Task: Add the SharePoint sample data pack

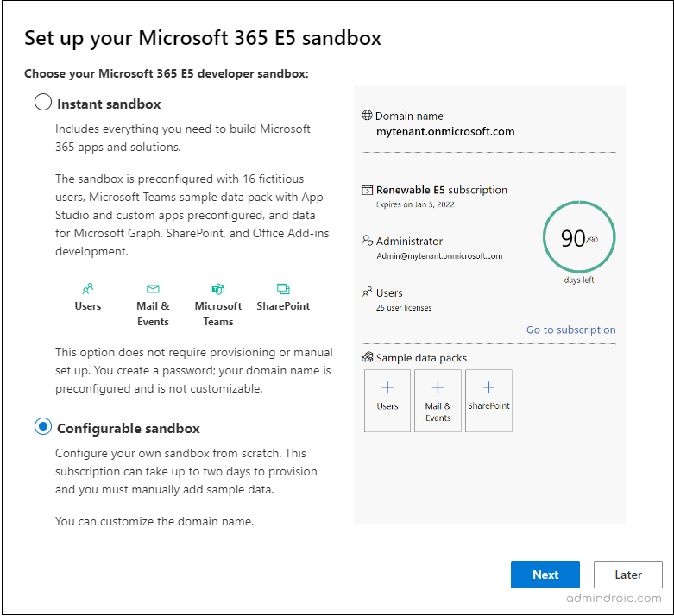Action: click(x=488, y=400)
